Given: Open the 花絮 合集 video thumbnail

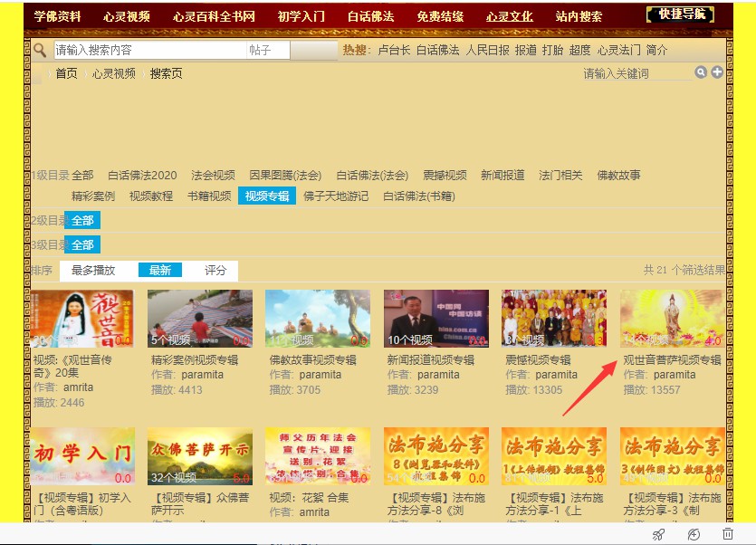Looking at the screenshot, I should [x=318, y=455].
